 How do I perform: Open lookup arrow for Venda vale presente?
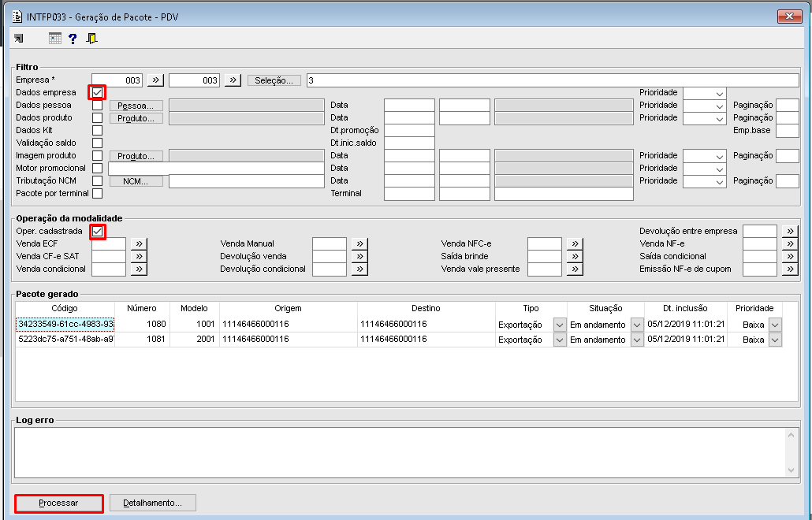tap(575, 269)
